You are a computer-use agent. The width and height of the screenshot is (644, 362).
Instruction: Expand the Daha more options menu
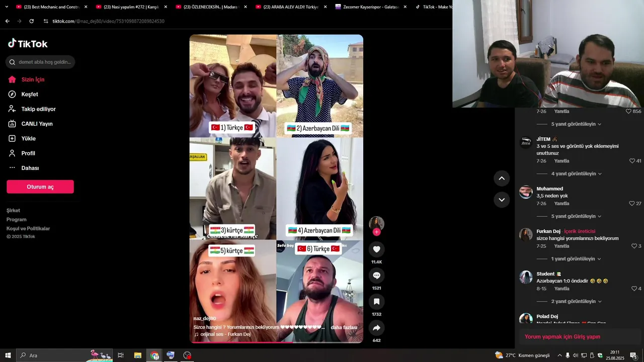click(30, 168)
